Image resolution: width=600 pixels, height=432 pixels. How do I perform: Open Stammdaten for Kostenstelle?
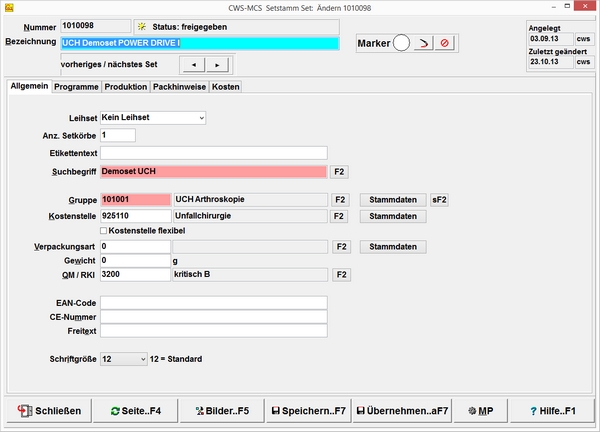click(x=393, y=216)
